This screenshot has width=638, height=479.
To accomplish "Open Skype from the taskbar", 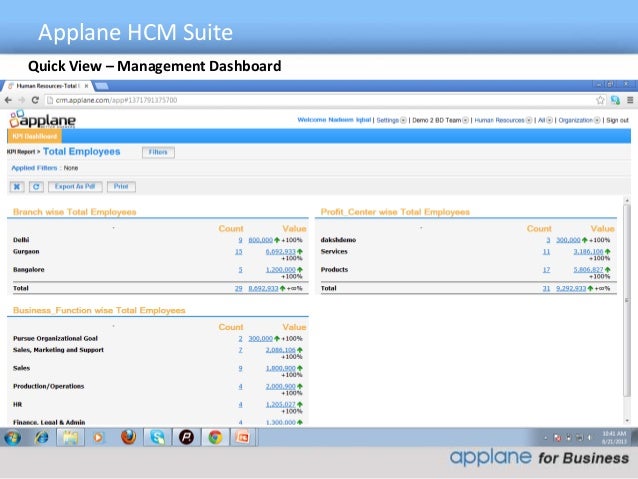I will click(x=157, y=438).
